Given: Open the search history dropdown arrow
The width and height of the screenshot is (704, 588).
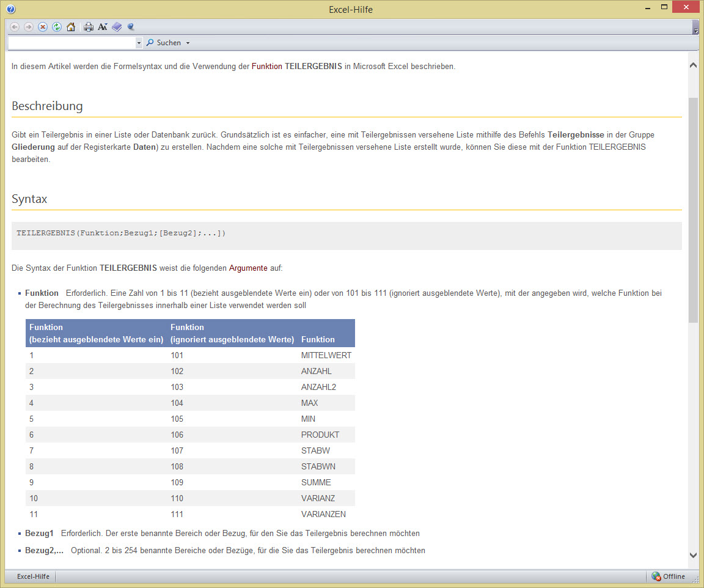Looking at the screenshot, I should (139, 43).
